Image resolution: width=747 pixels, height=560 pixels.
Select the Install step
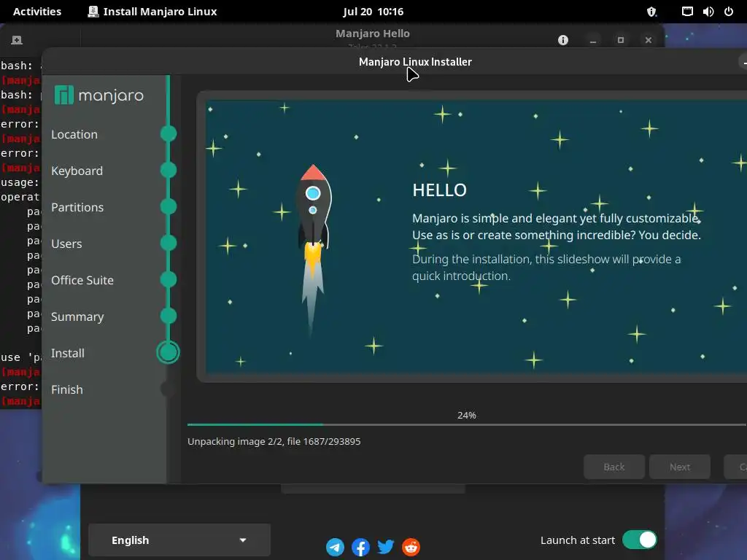pyautogui.click(x=68, y=354)
